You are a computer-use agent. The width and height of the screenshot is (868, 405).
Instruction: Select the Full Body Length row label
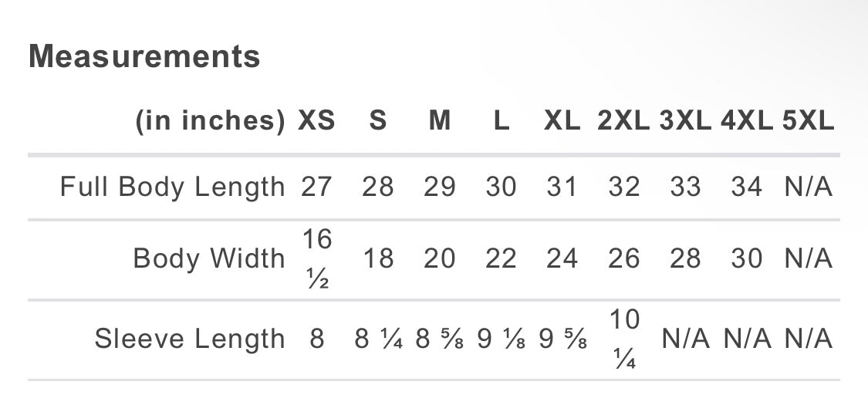pyautogui.click(x=173, y=187)
